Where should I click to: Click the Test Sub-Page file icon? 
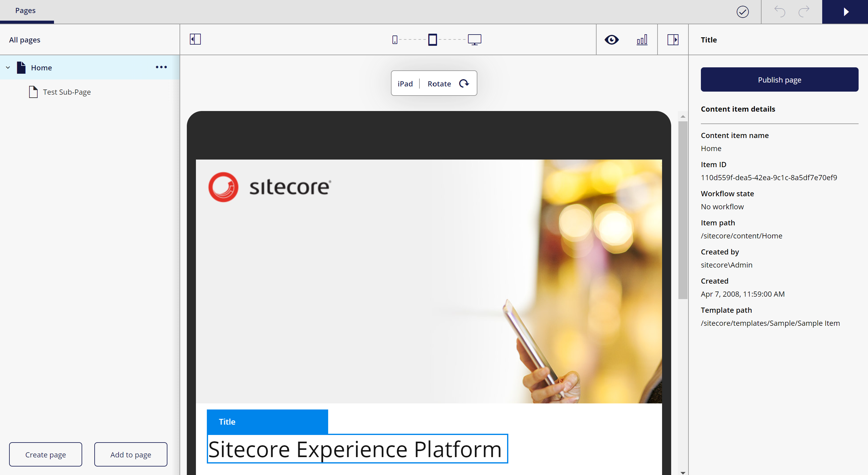pos(33,92)
